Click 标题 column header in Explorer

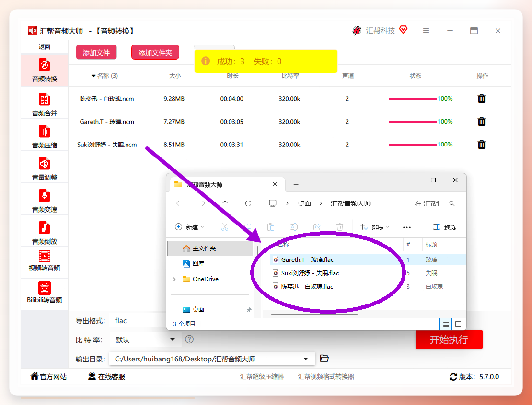point(431,244)
